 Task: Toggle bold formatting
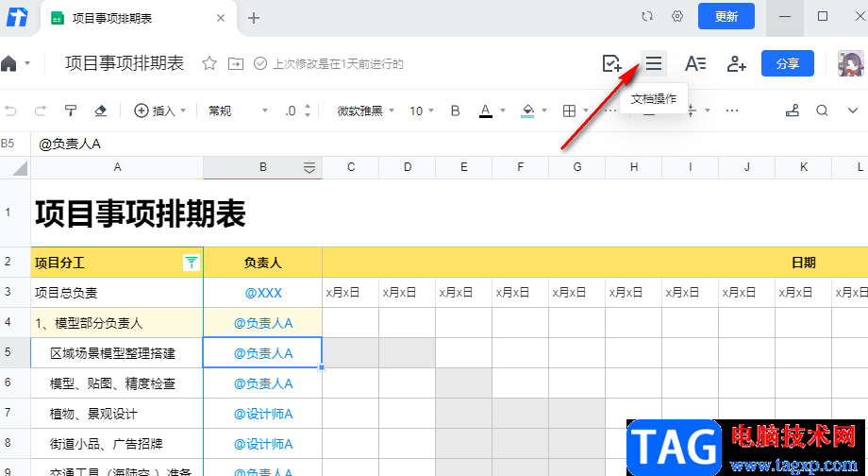456,110
